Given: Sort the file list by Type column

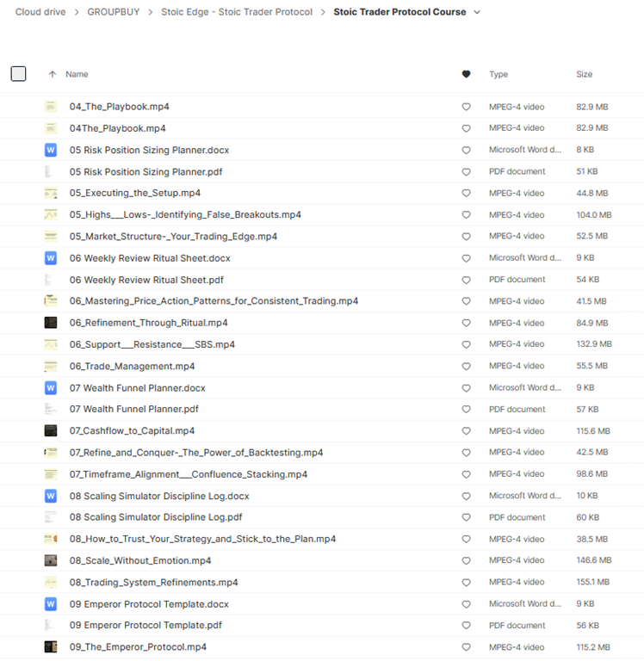Looking at the screenshot, I should point(498,74).
